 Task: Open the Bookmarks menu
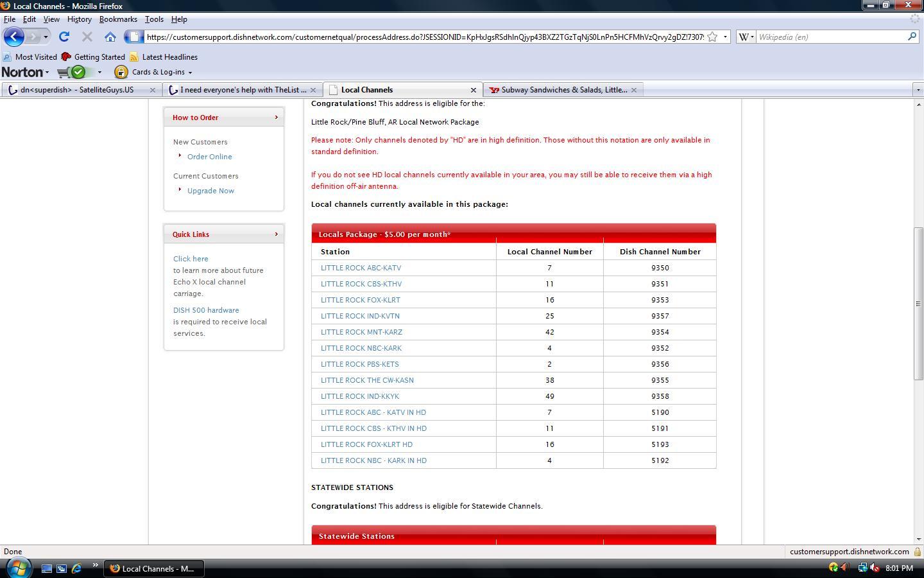[x=118, y=19]
